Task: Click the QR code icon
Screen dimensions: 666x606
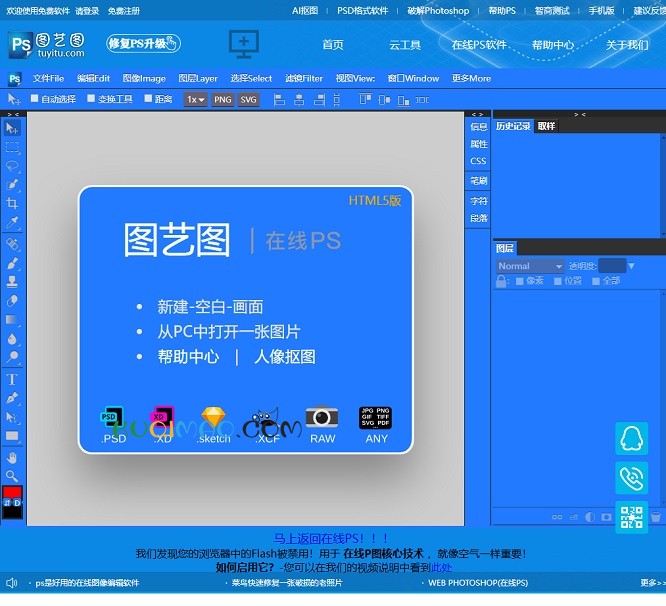Action: [x=632, y=517]
